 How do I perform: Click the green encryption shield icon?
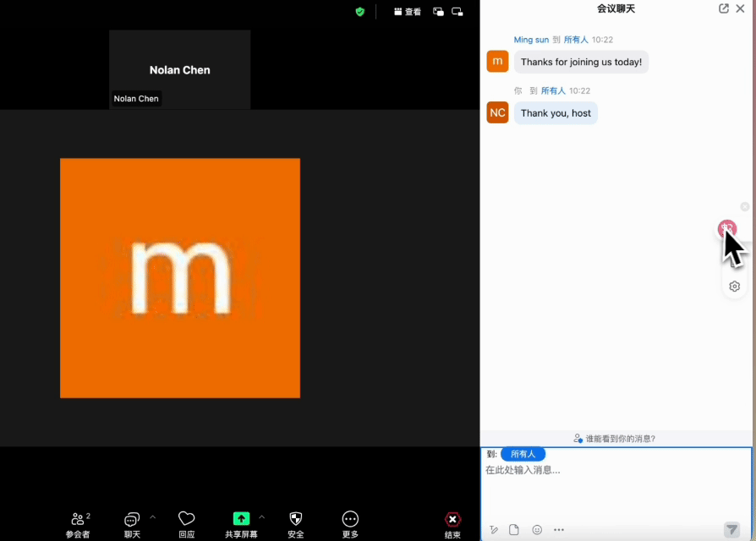pyautogui.click(x=360, y=12)
